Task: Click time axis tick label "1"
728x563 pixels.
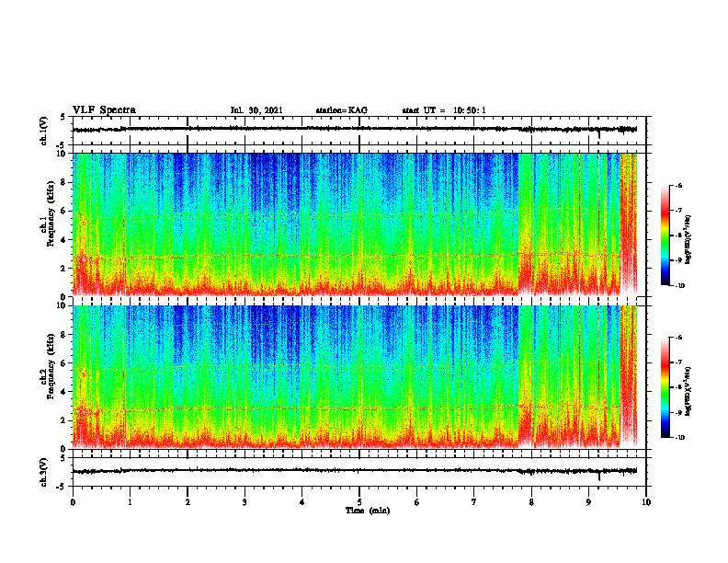Action: (130, 502)
